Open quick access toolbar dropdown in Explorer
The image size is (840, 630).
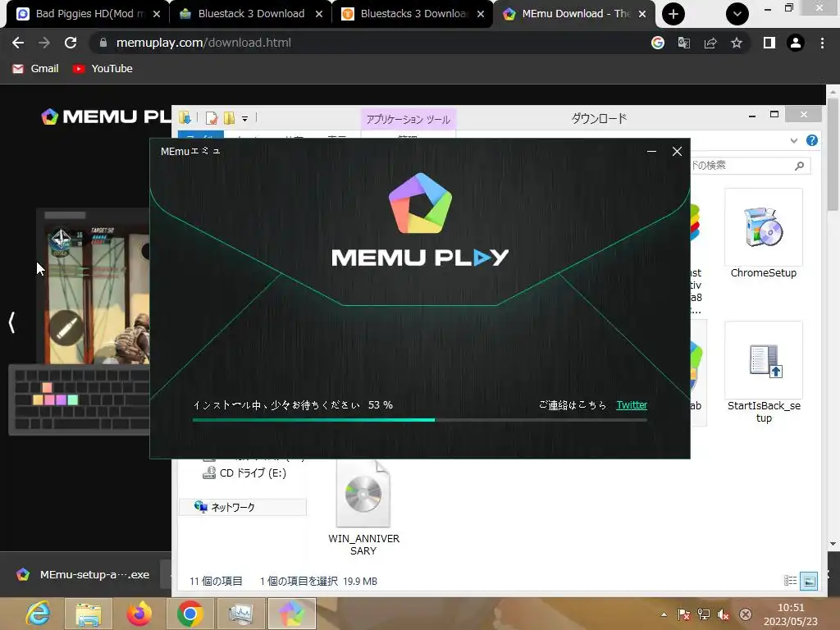coord(244,118)
